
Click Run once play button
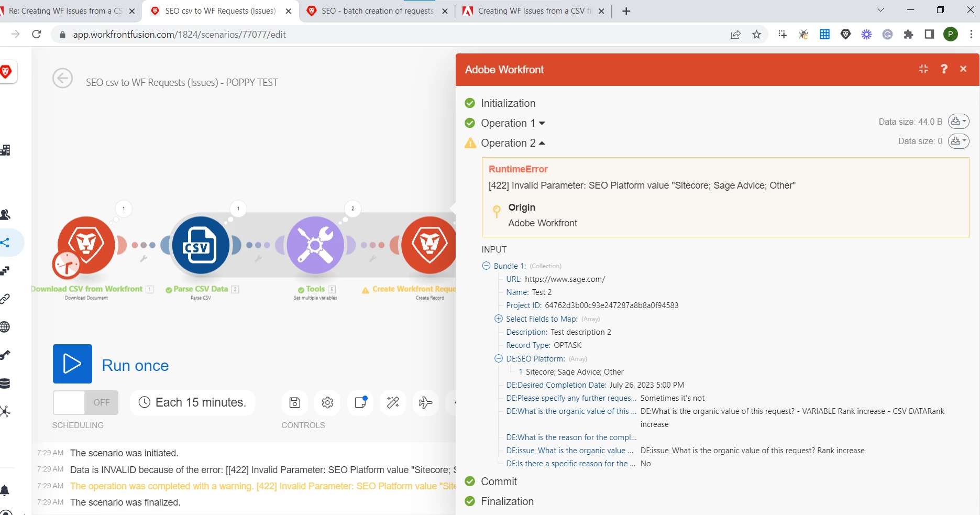point(72,364)
